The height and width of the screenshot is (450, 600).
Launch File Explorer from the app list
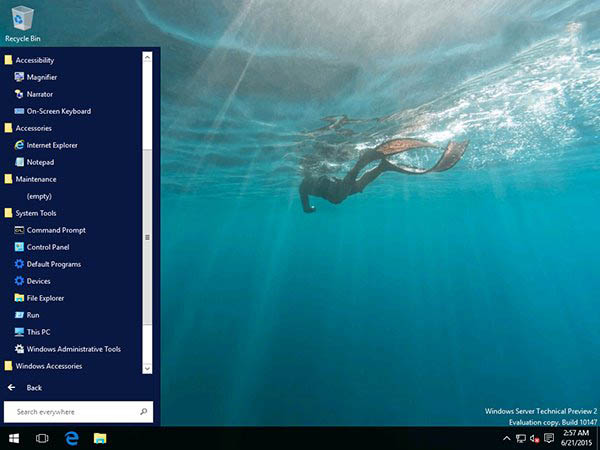[x=39, y=298]
